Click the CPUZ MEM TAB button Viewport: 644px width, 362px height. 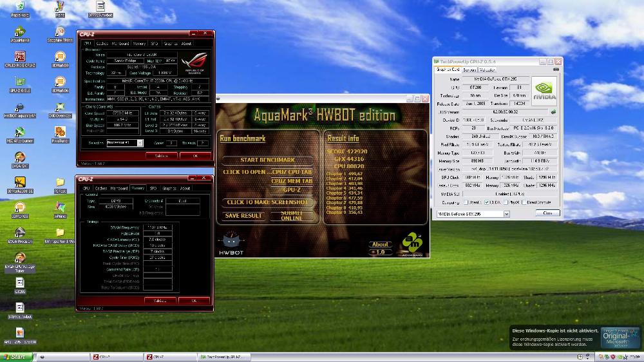[x=292, y=181]
